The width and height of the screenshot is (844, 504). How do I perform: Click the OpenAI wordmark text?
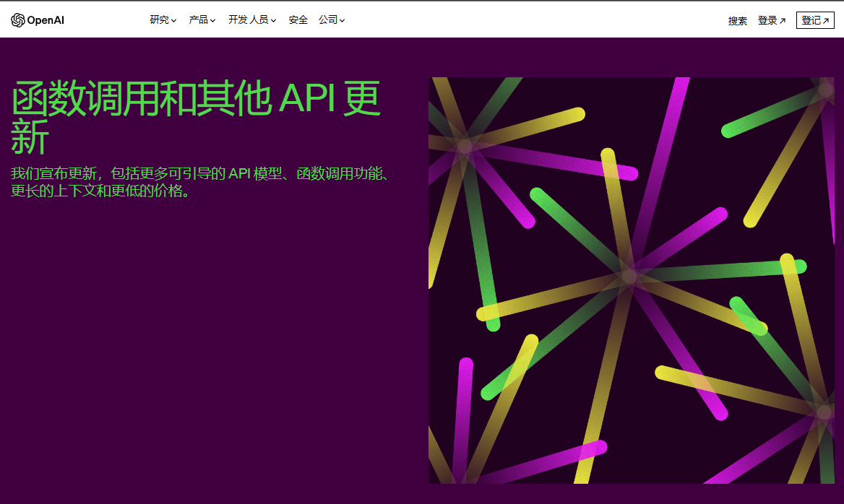(46, 20)
